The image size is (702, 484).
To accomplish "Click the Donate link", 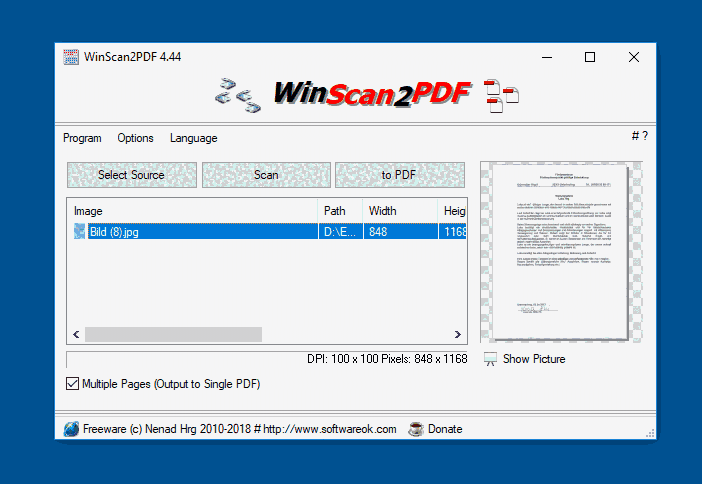I will 445,429.
